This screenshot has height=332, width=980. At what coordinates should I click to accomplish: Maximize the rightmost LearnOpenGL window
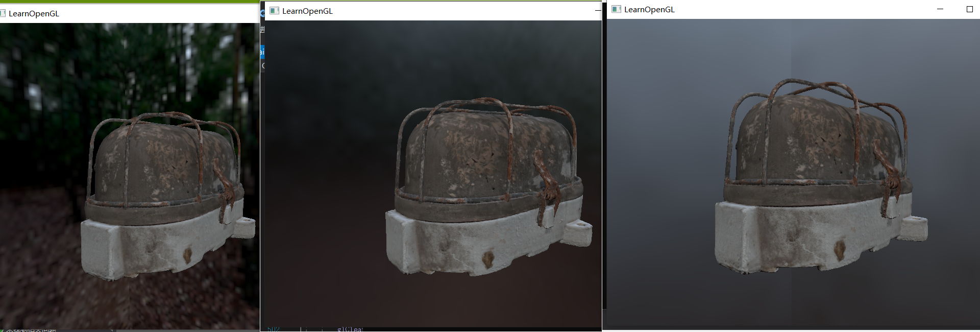tap(970, 9)
